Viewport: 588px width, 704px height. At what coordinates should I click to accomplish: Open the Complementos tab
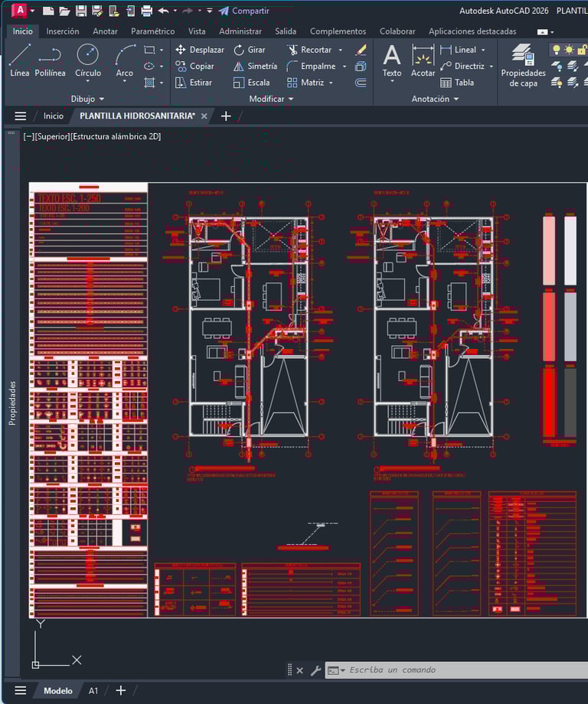(x=338, y=31)
